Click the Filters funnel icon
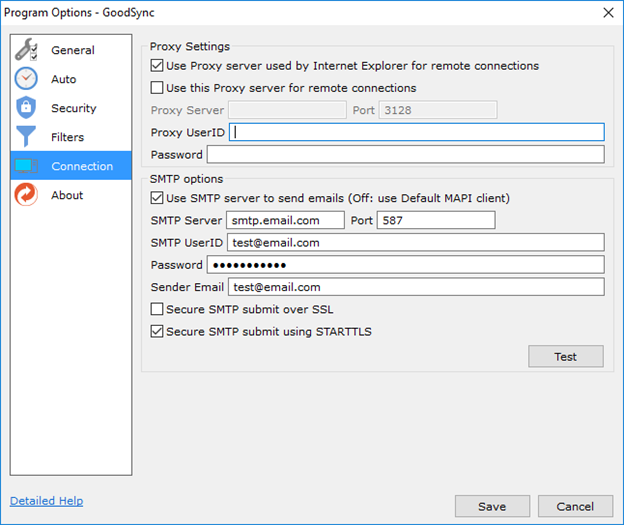The image size is (624, 525). (27, 137)
